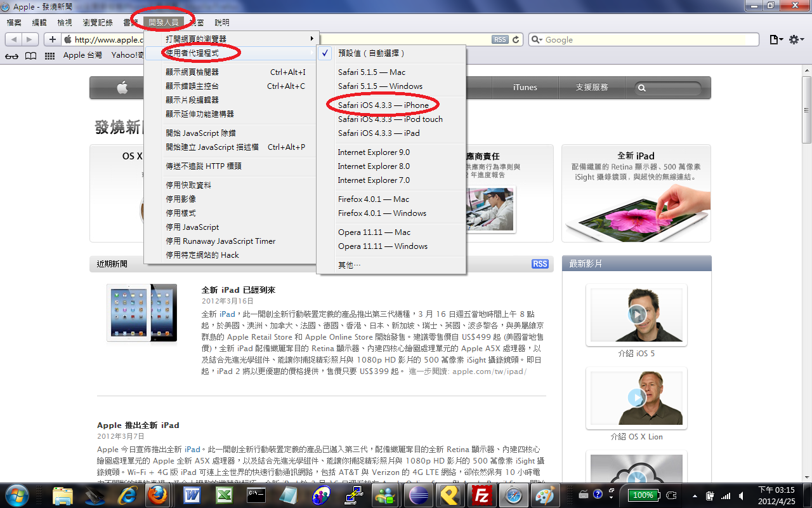Click the blue RSS badge beside 近期新聞
This screenshot has height=508, width=812.
coord(540,264)
